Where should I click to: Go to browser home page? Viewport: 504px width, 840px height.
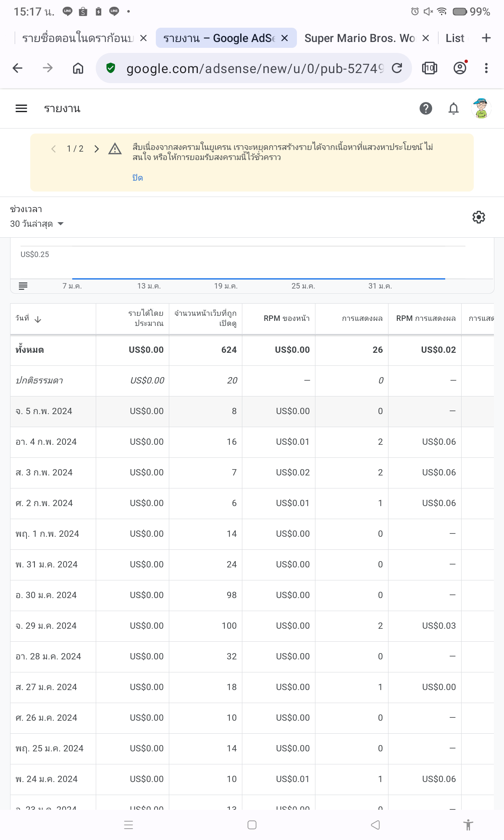click(x=78, y=68)
